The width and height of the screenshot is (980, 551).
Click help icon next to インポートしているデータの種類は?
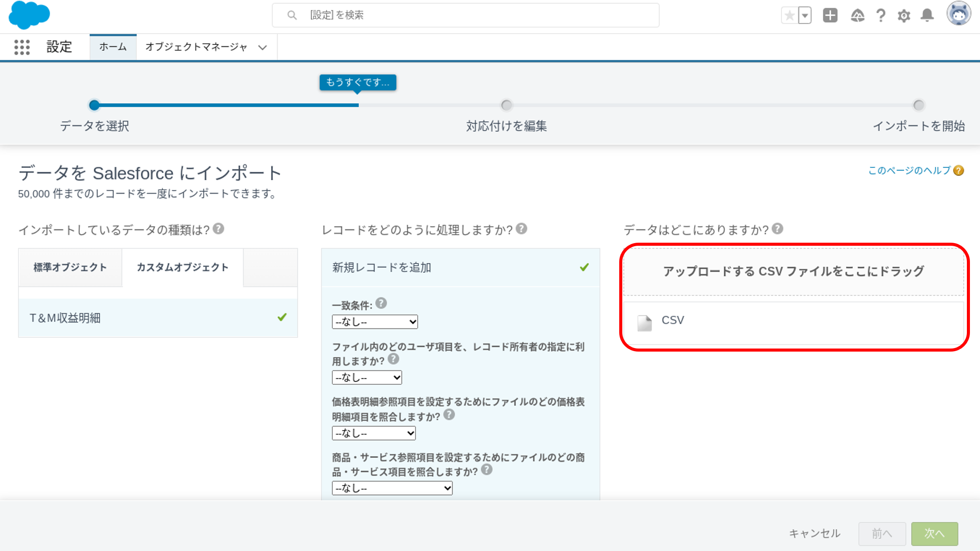tap(219, 229)
